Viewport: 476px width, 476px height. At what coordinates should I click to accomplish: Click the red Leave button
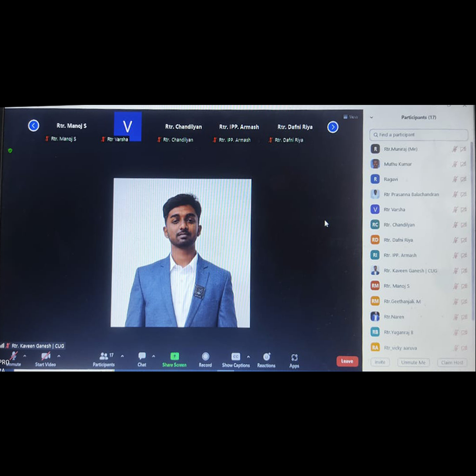click(347, 361)
